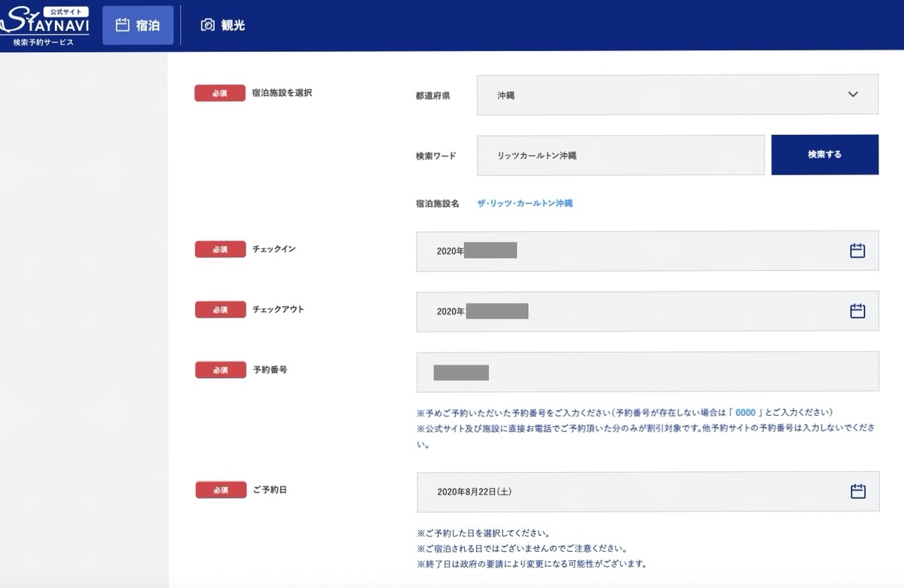Click the 0000 text in the reservation note

point(744,413)
